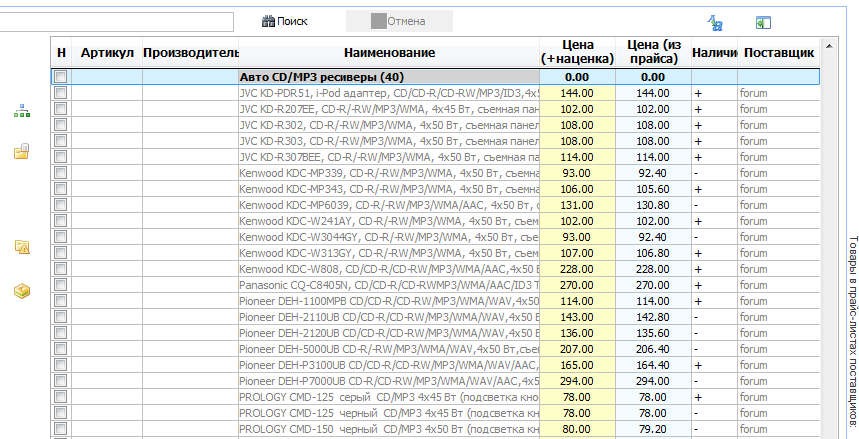Click the folder with document sidebar icon
Image resolution: width=859 pixels, height=439 pixels.
(x=21, y=151)
